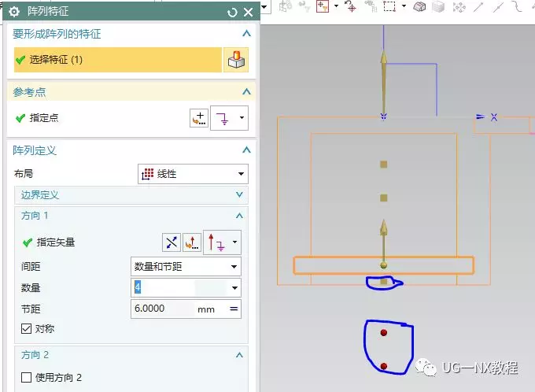Open the point dialog icon next to 指定点

[199, 118]
